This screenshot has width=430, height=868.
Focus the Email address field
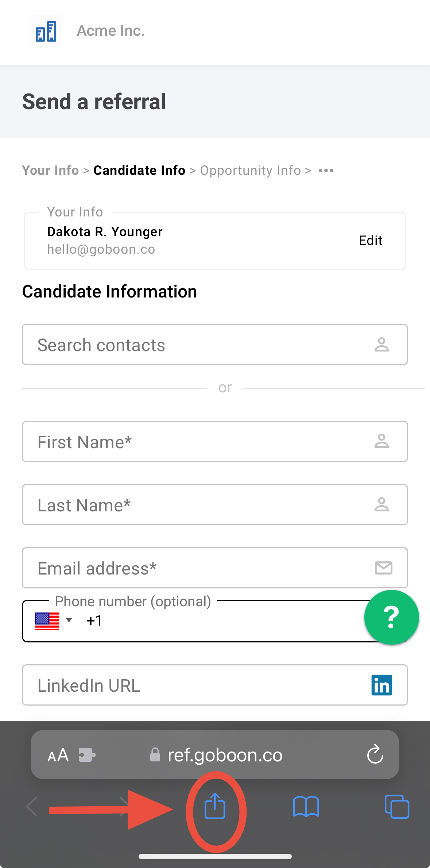[215, 568]
